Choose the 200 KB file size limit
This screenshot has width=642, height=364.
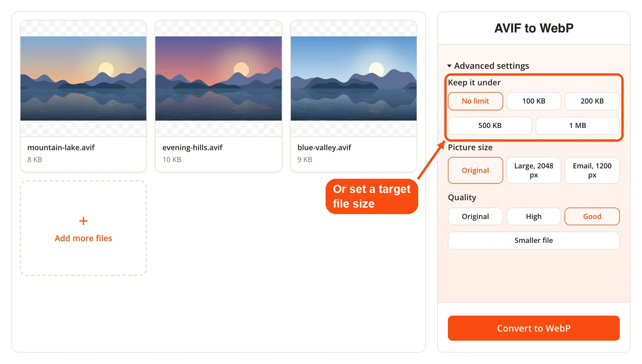click(592, 101)
